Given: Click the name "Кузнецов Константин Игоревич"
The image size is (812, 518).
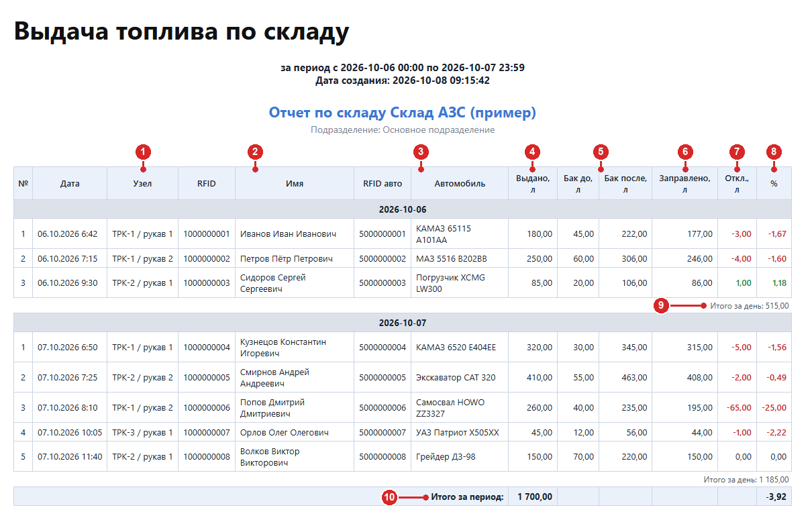Looking at the screenshot, I should point(283,348).
